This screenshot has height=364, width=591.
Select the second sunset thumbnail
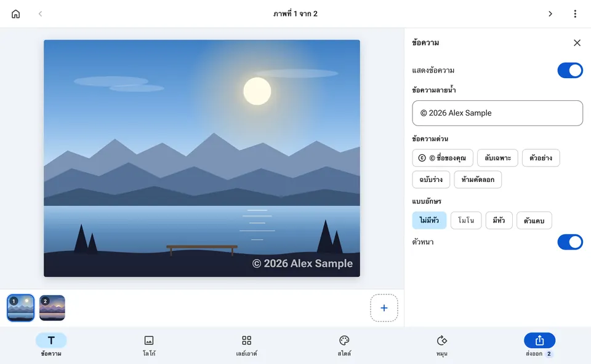tap(52, 308)
